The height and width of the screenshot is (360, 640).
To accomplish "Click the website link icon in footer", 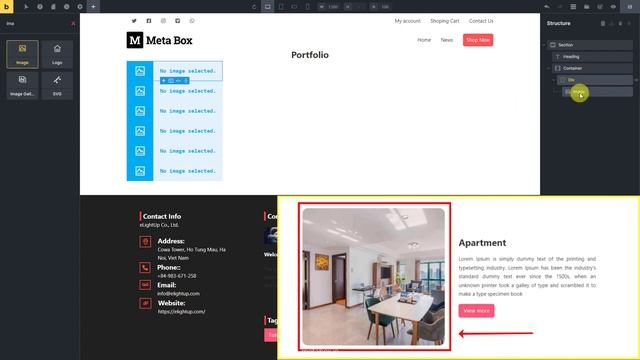I will pyautogui.click(x=145, y=303).
